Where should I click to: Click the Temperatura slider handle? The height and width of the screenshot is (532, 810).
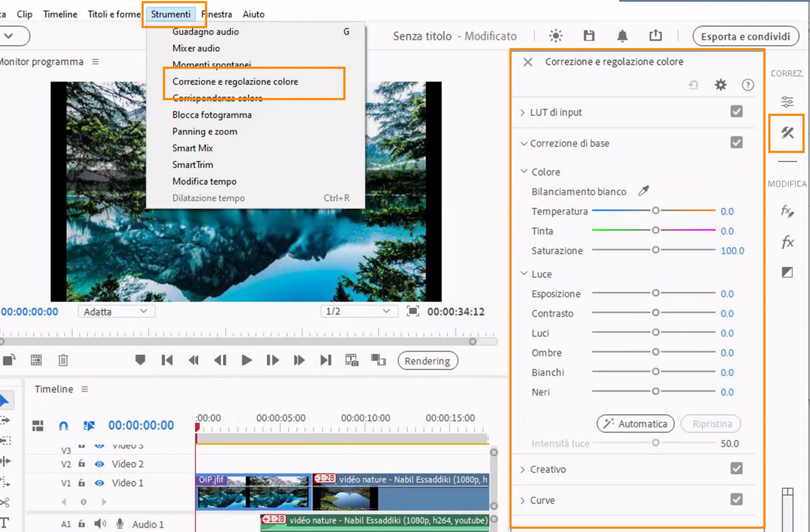tap(656, 210)
